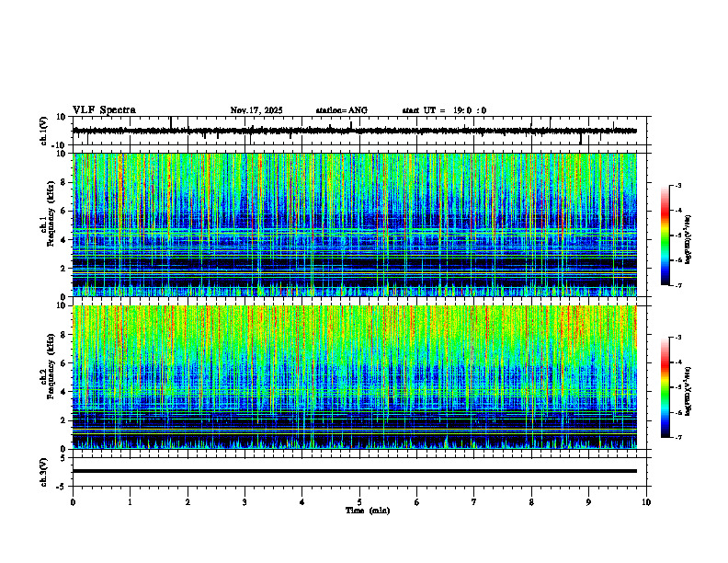Viewport: 728px width, 563px height.
Task: Click the "-7" label on ch.1 color bar
Action: tap(677, 285)
